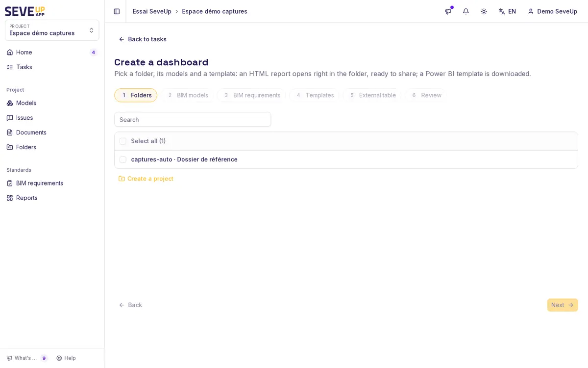Open Demo SeveUp user menu
The image size is (588, 368).
coord(552,11)
